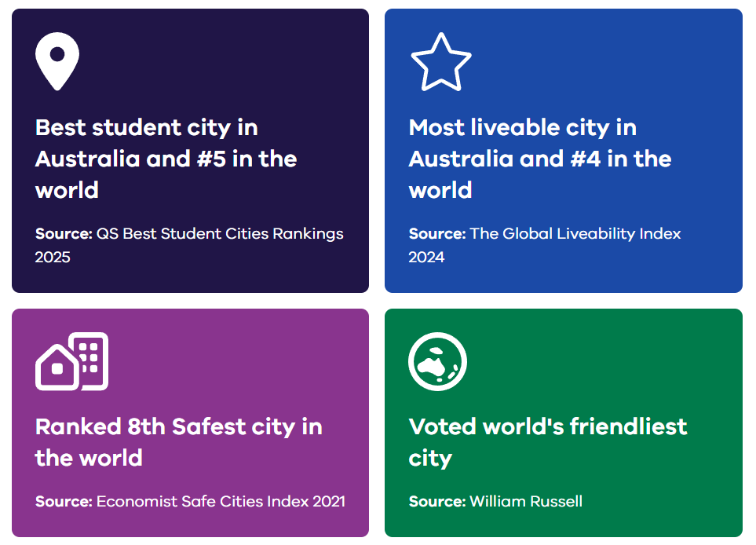The width and height of the screenshot is (756, 545).
Task: Click the bold 'Source:' label in green card
Action: tap(437, 501)
